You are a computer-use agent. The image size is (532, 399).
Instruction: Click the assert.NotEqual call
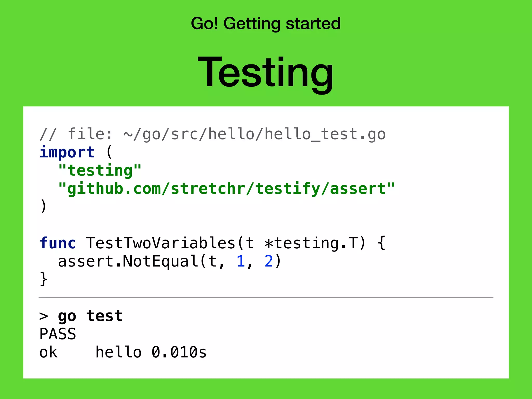coord(128,261)
